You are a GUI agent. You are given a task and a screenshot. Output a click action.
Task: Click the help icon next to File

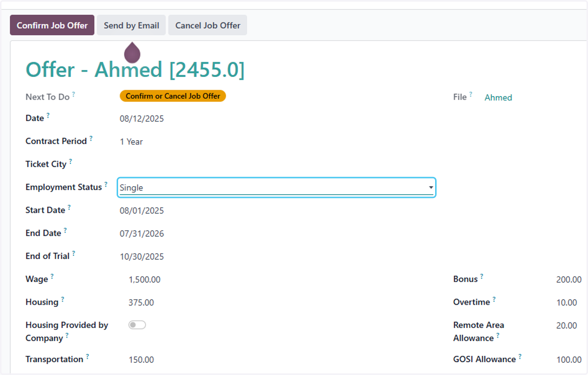click(471, 94)
